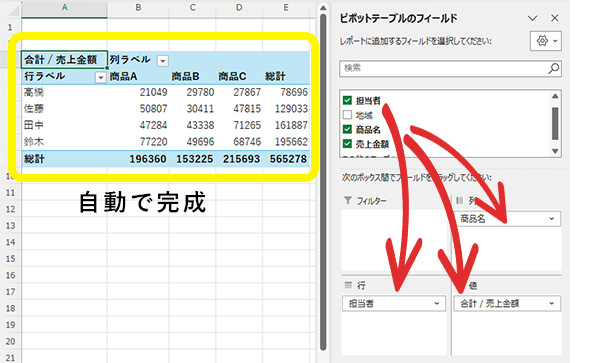603x363 pixels.
Task: Click the field search box
Action: point(450,69)
